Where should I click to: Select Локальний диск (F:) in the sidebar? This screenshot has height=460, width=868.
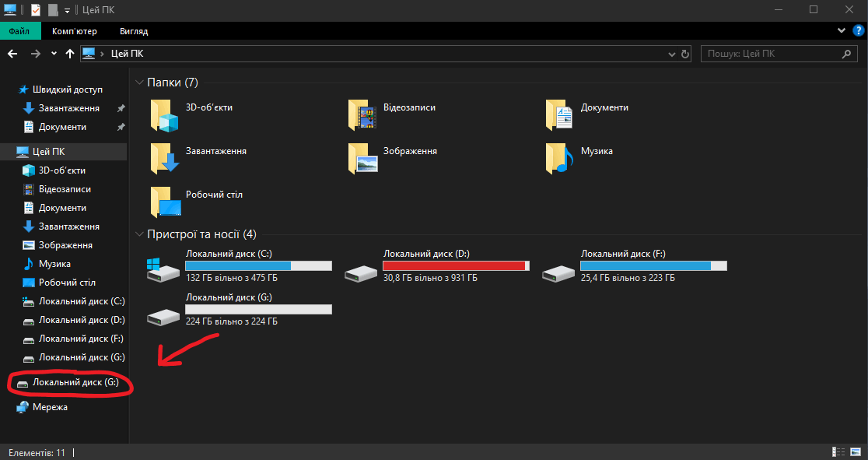pos(81,339)
